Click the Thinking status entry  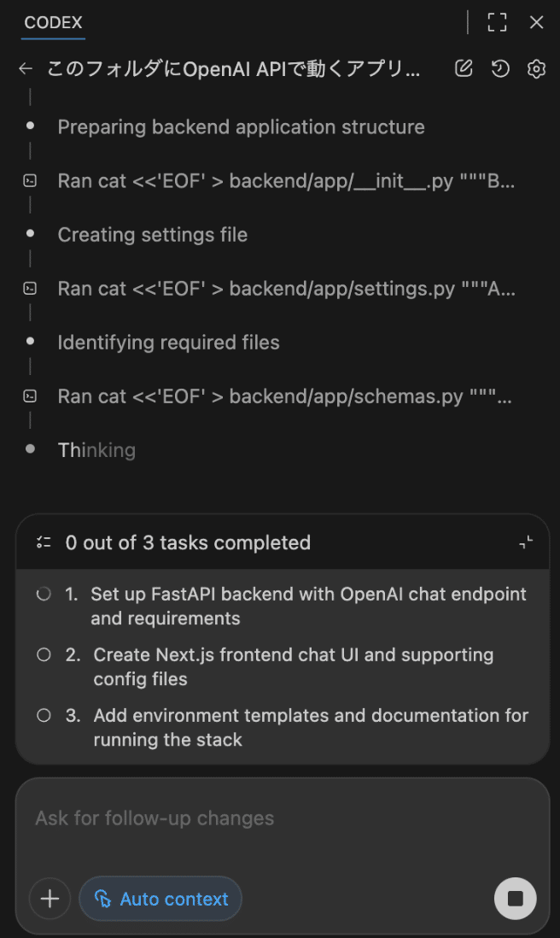(96, 449)
